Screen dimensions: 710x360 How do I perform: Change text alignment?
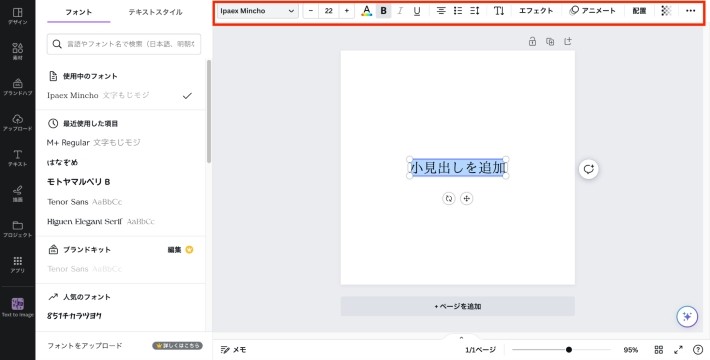[x=441, y=11]
